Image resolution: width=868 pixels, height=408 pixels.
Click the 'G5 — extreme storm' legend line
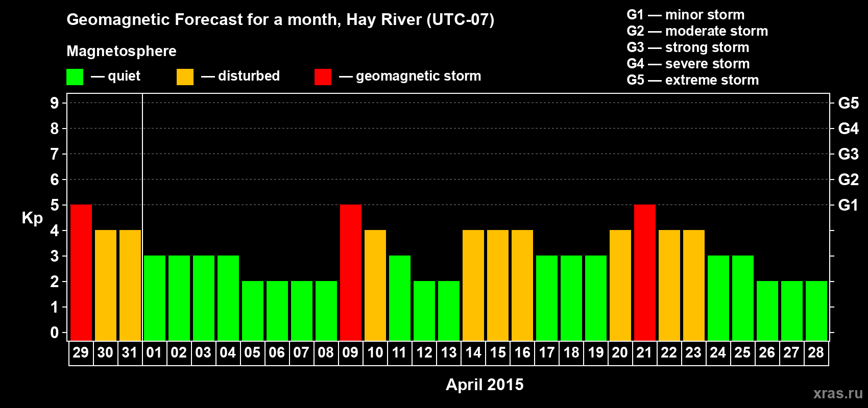coord(693,80)
